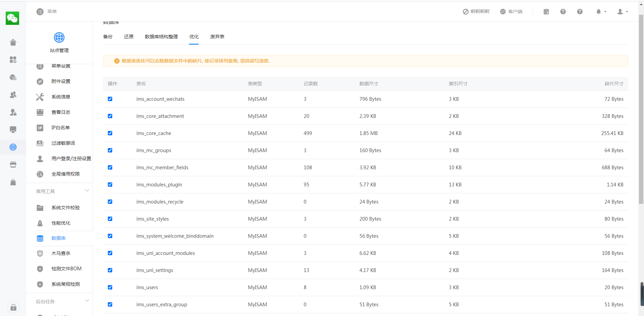Toggle ims_uni_settings checkbox

[x=110, y=270]
